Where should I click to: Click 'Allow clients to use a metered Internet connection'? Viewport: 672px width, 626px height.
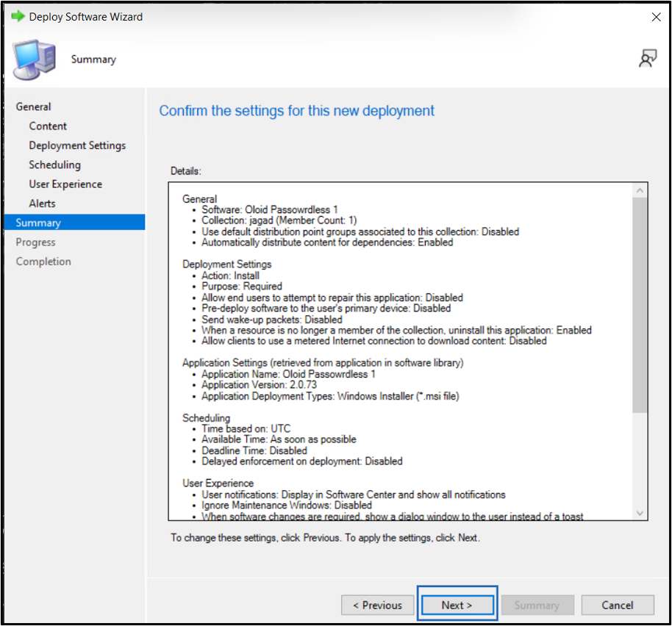374,341
